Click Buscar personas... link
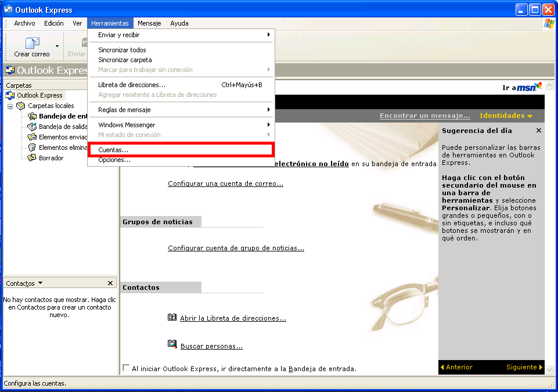The image size is (558, 392). pos(211,346)
